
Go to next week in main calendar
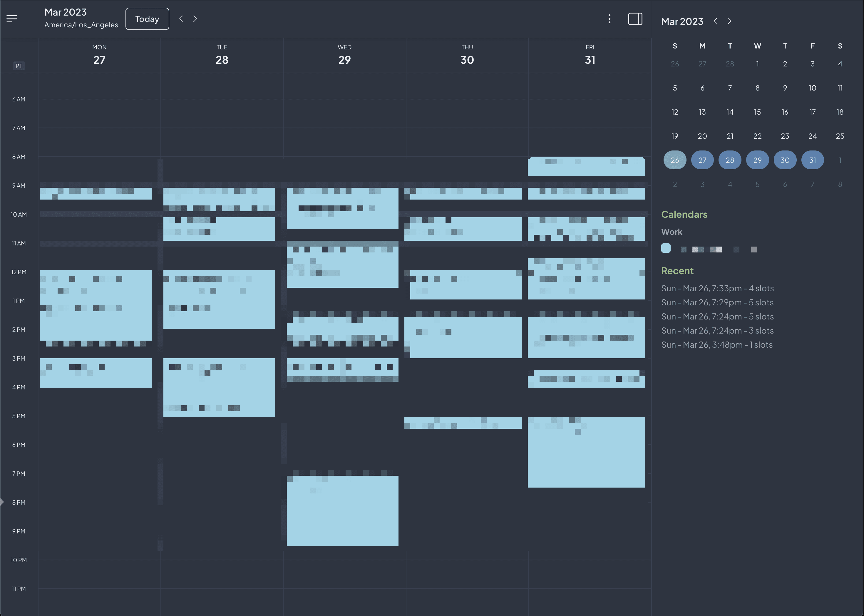195,19
